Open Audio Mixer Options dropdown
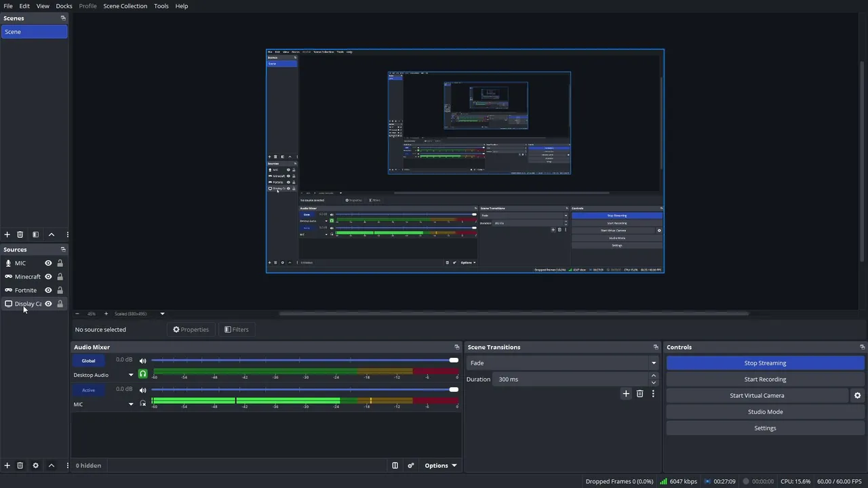The height and width of the screenshot is (488, 868). click(440, 466)
